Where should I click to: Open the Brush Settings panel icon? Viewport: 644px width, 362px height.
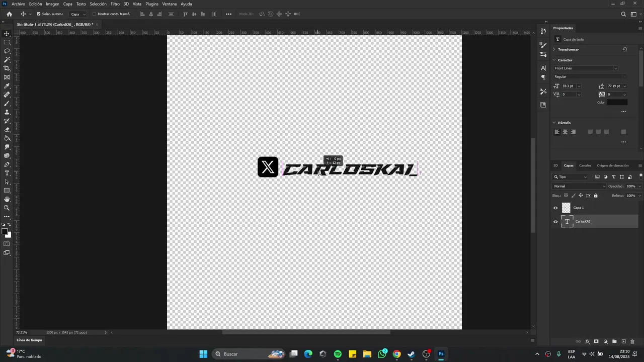coord(543,45)
